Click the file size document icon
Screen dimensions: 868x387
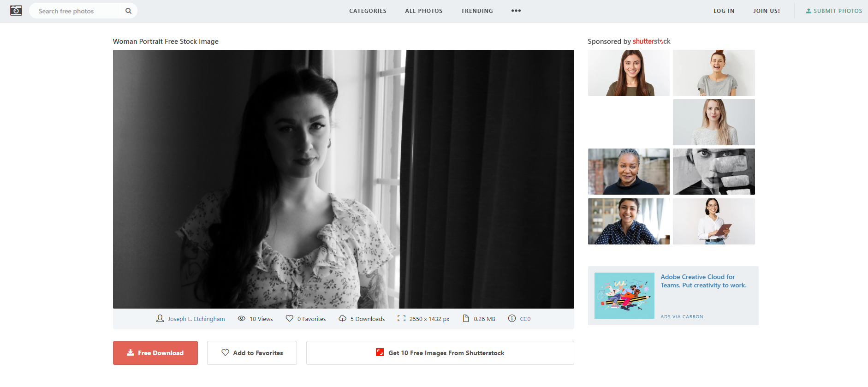coord(466,318)
